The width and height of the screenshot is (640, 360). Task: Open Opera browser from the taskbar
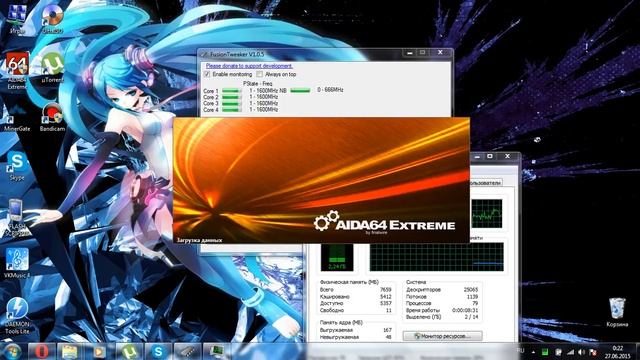coord(41,351)
